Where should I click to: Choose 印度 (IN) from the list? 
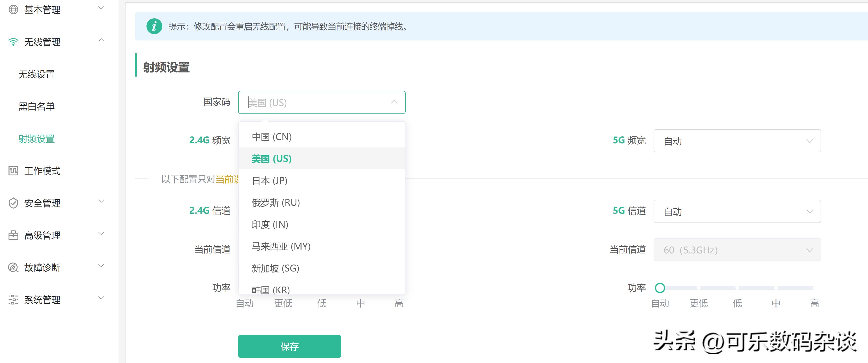322,225
